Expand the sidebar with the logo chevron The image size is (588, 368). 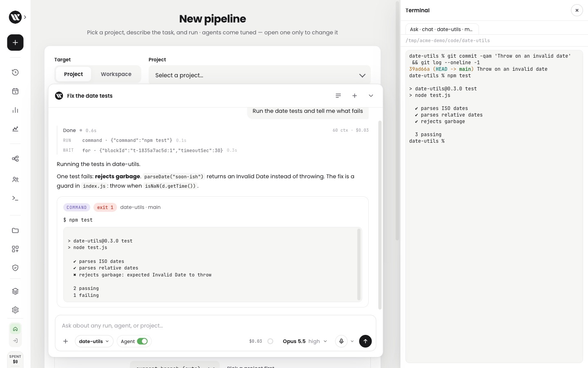point(25,17)
